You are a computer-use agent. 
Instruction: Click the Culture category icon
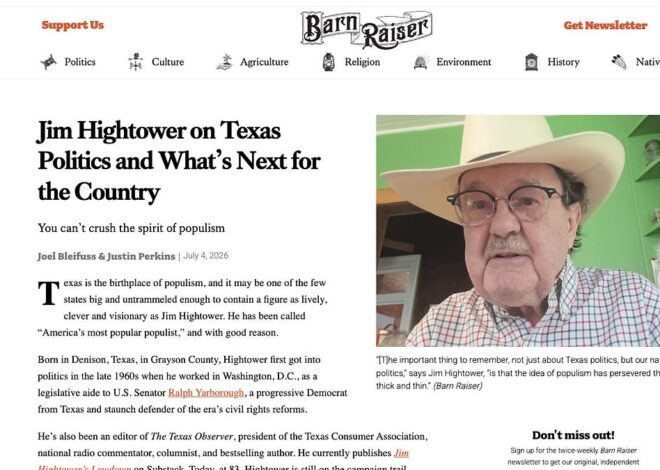click(136, 62)
